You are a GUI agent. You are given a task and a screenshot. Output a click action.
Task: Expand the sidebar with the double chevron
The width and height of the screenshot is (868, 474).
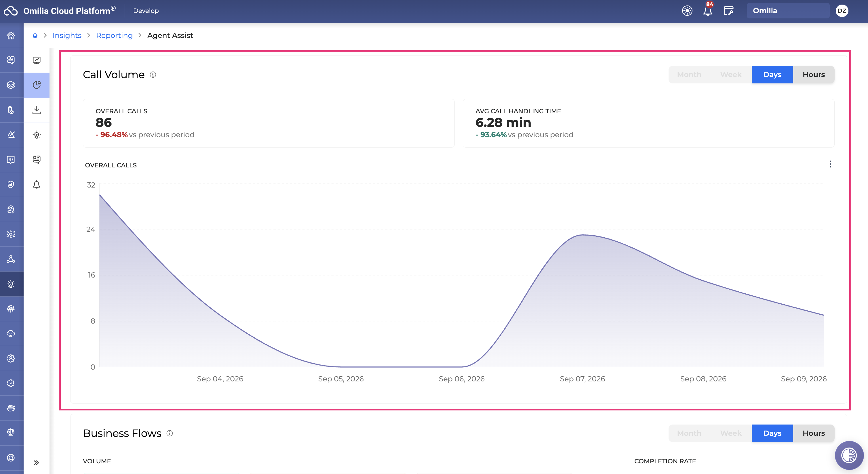[x=36, y=462]
